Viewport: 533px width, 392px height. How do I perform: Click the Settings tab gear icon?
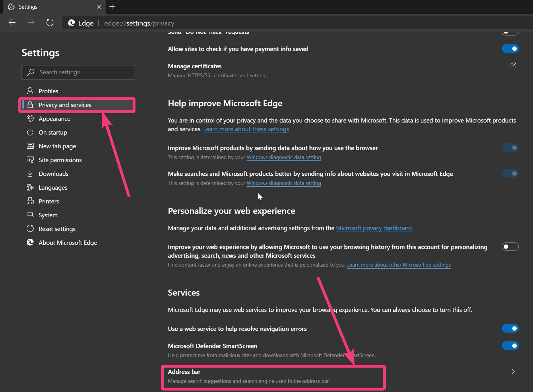(x=11, y=7)
